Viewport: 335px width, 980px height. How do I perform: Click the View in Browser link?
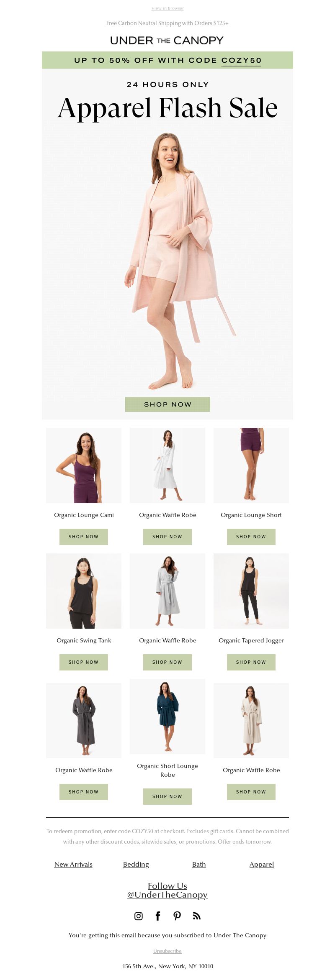[167, 8]
